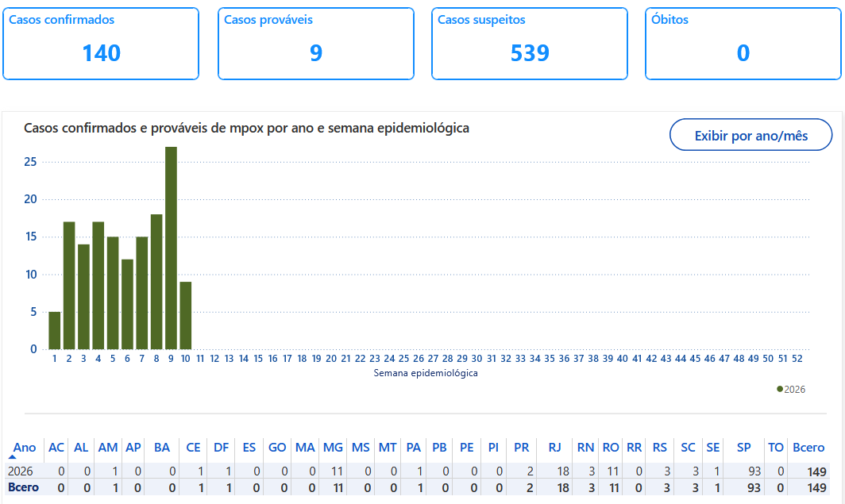Select the Óbitos card showing 0
This screenshot has height=504, width=845.
pyautogui.click(x=743, y=44)
